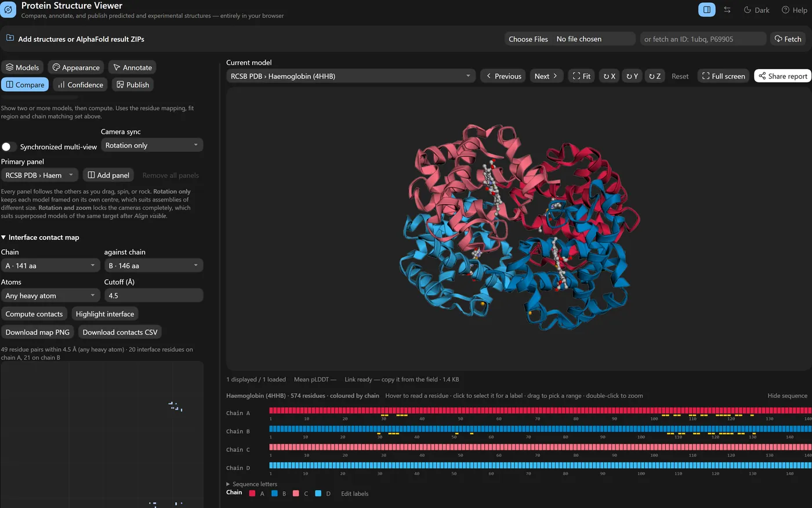This screenshot has height=508, width=812.
Task: Advance to the Next model
Action: tap(546, 76)
